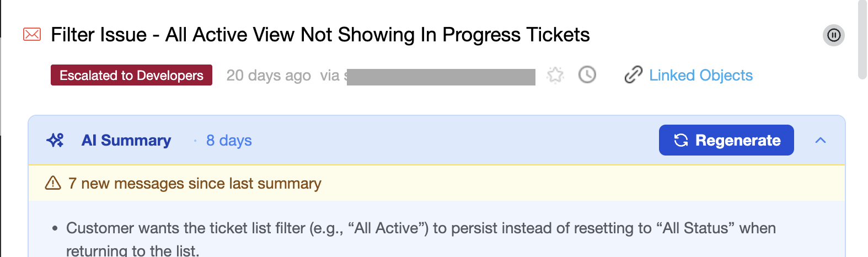Click the Regenerate button
Viewport: 868px width, 257px height.
click(726, 140)
